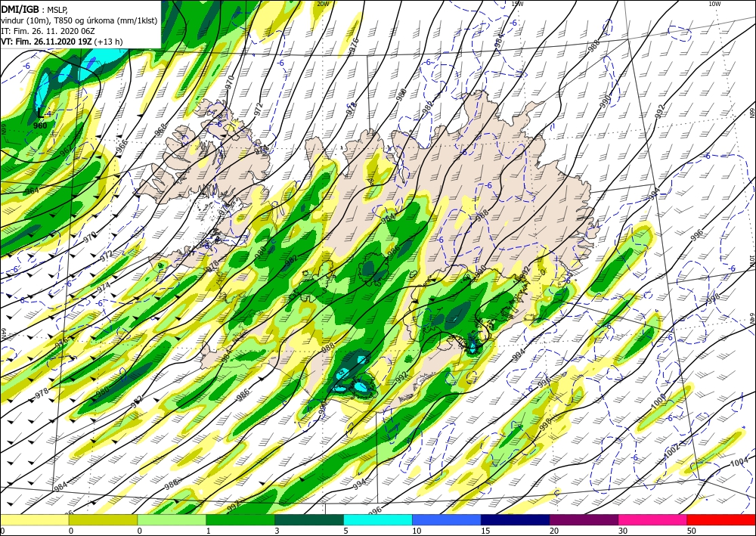Viewport: 756px width, 536px height.
Task: Click the '1002' isobar label
Action: 671,453
